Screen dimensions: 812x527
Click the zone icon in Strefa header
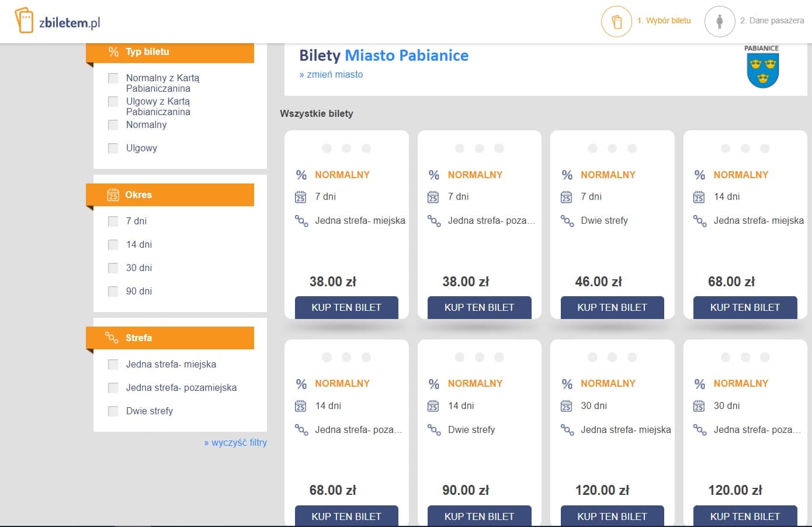coord(112,338)
